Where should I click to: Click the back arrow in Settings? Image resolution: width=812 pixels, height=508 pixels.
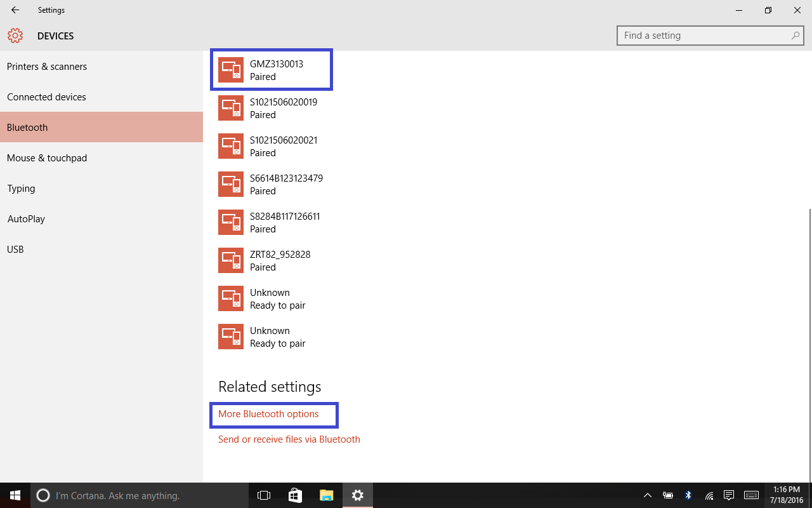click(15, 10)
